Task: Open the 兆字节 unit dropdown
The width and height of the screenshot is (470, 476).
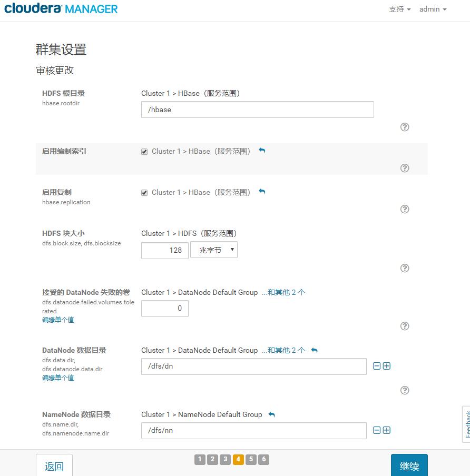Action: tap(214, 250)
